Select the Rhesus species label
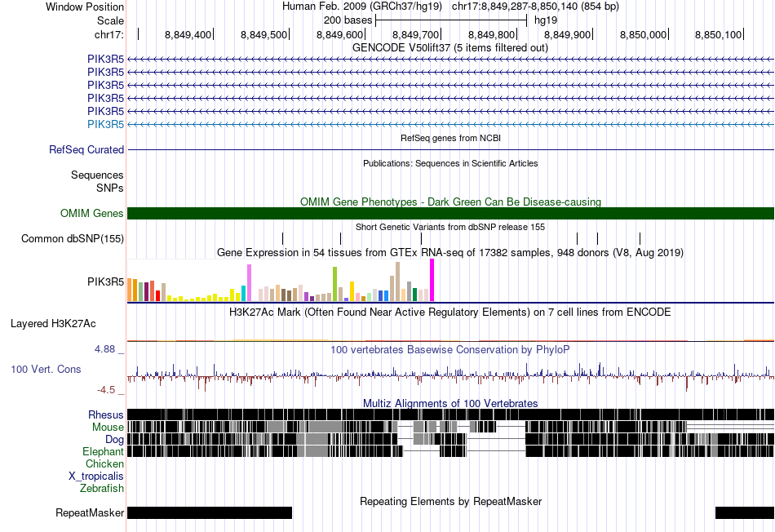This screenshot has height=532, width=775. tap(106, 415)
